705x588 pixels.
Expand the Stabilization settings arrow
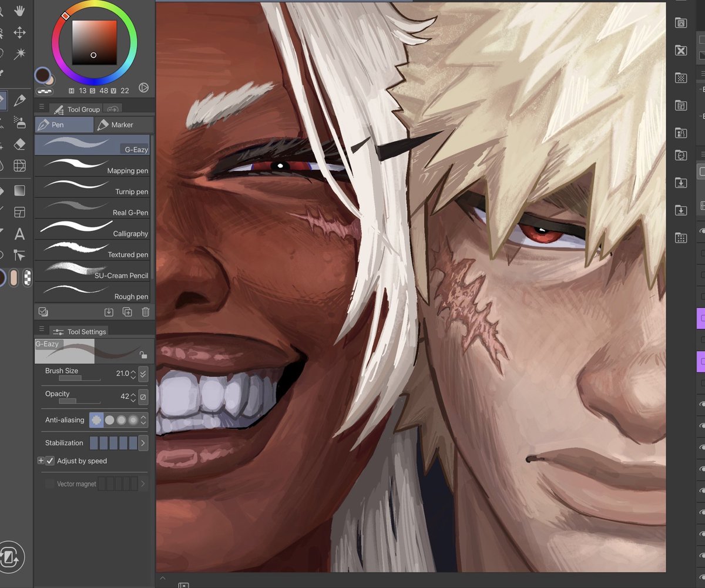tap(143, 443)
